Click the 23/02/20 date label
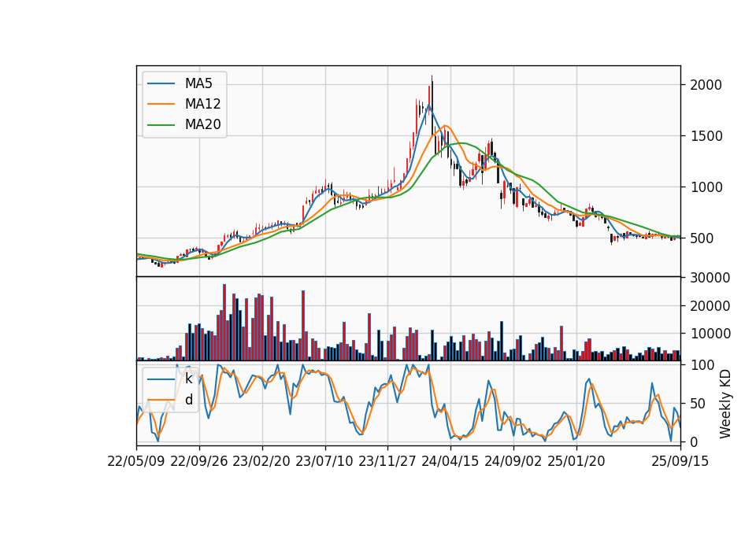The height and width of the screenshot is (543, 756). coord(261,461)
